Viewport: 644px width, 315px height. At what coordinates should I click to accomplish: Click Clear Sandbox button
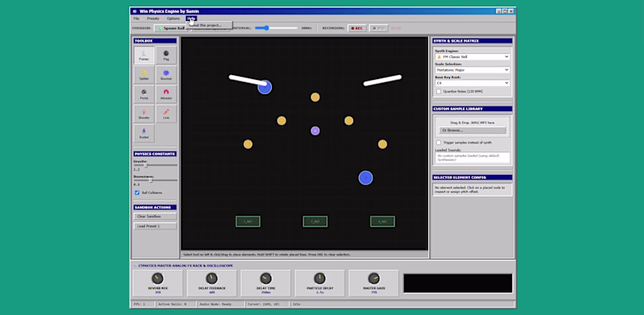pyautogui.click(x=155, y=216)
